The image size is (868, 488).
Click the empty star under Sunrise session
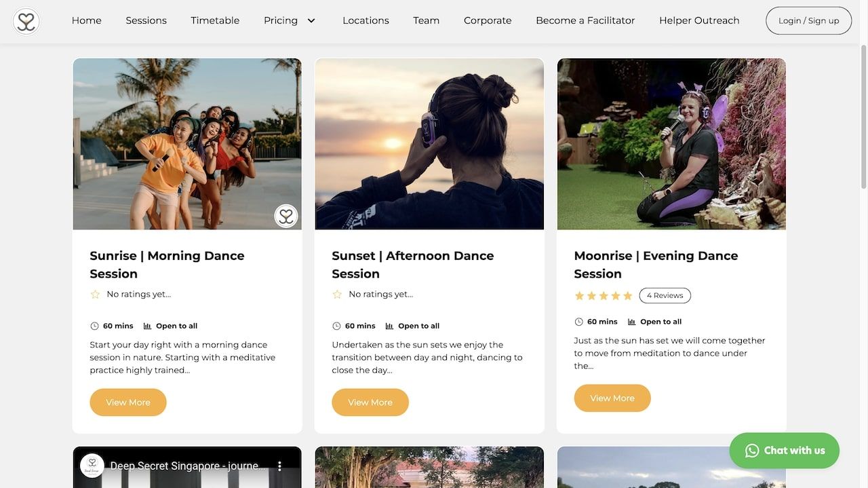pos(95,294)
